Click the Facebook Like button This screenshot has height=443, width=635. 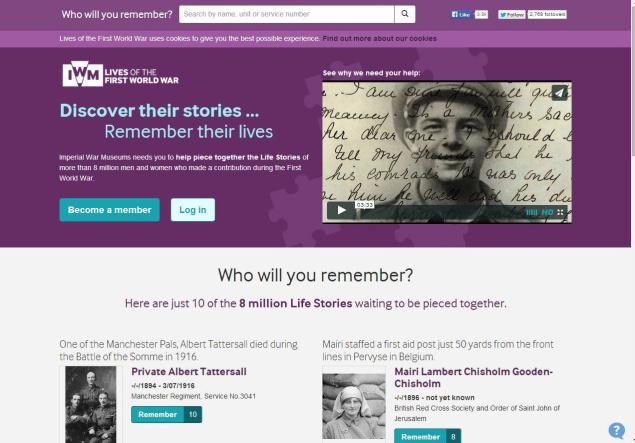point(461,15)
